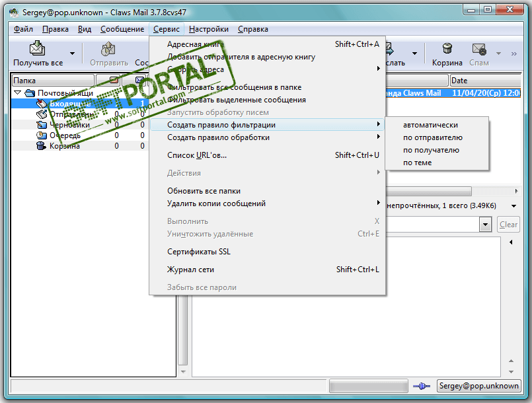Choose Фильтровать выделенные сообщения
This screenshot has width=532, height=403.
click(x=268, y=100)
